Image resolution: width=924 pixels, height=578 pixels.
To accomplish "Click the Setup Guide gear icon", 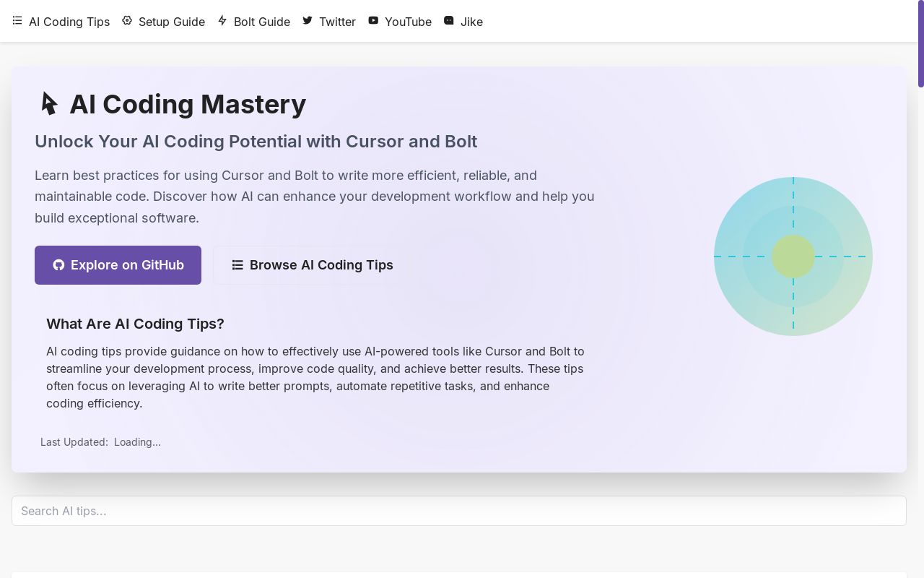I will 127,21.
